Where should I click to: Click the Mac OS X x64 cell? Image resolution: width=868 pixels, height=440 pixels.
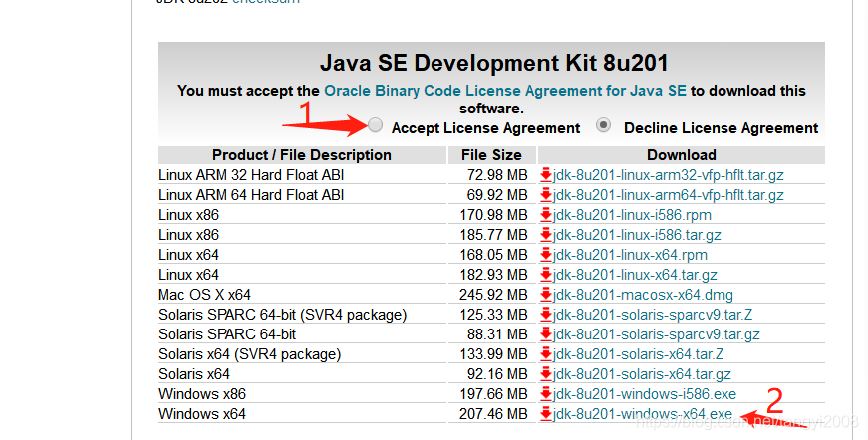click(302, 295)
